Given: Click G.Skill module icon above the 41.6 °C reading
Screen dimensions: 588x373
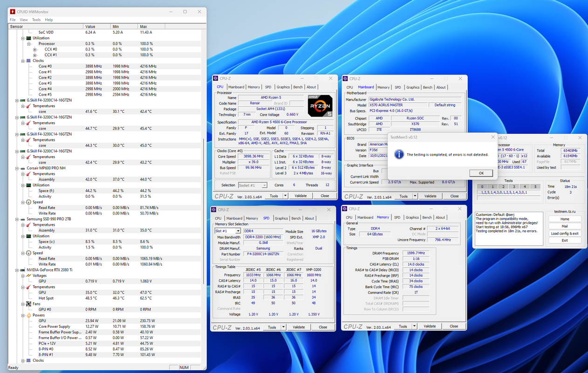Looking at the screenshot, I should 22,100.
